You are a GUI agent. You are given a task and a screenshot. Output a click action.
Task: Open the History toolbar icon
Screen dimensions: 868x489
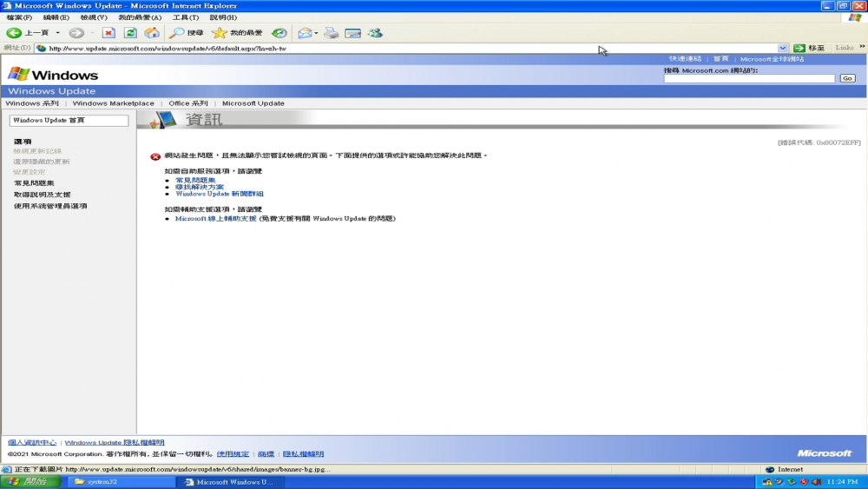[279, 33]
